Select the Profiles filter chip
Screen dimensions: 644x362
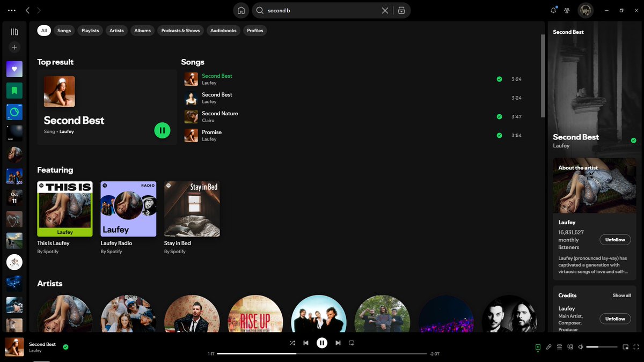255,31
